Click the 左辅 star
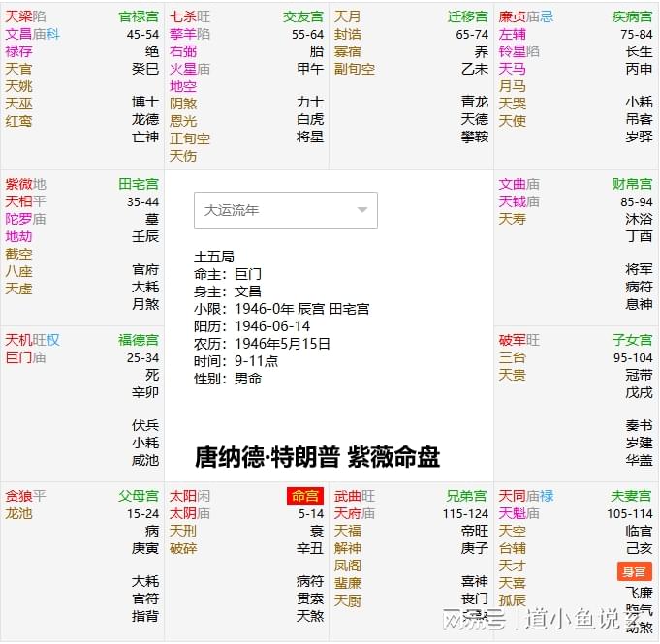 pos(513,34)
